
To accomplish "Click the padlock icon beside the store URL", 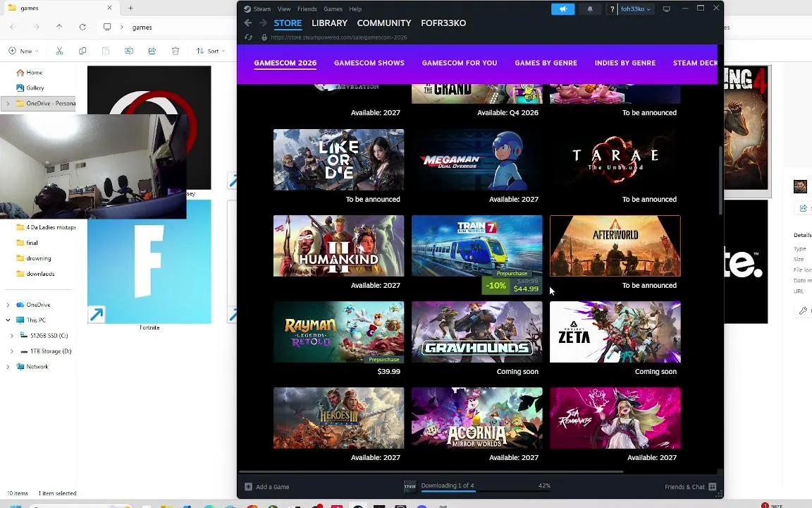I will tap(264, 37).
